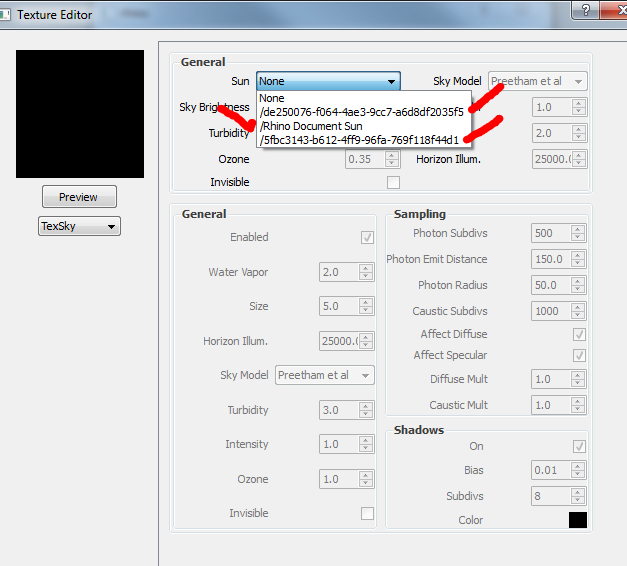The width and height of the screenshot is (627, 566).
Task: Select /Rhino Document Sun option
Action: click(x=363, y=126)
